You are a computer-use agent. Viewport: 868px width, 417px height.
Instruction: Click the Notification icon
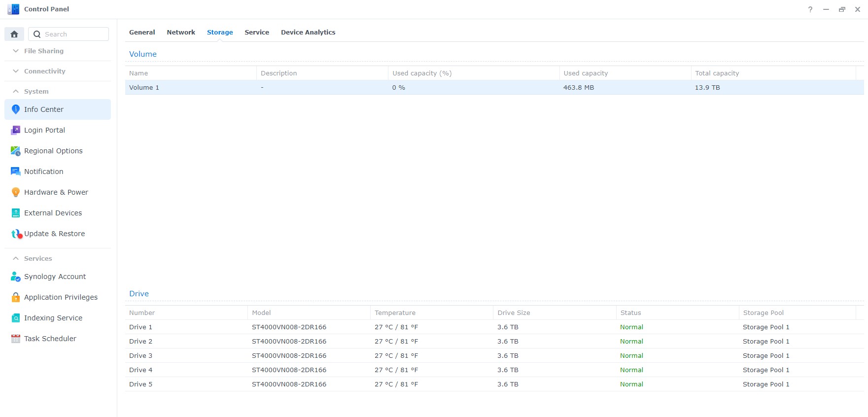15,172
